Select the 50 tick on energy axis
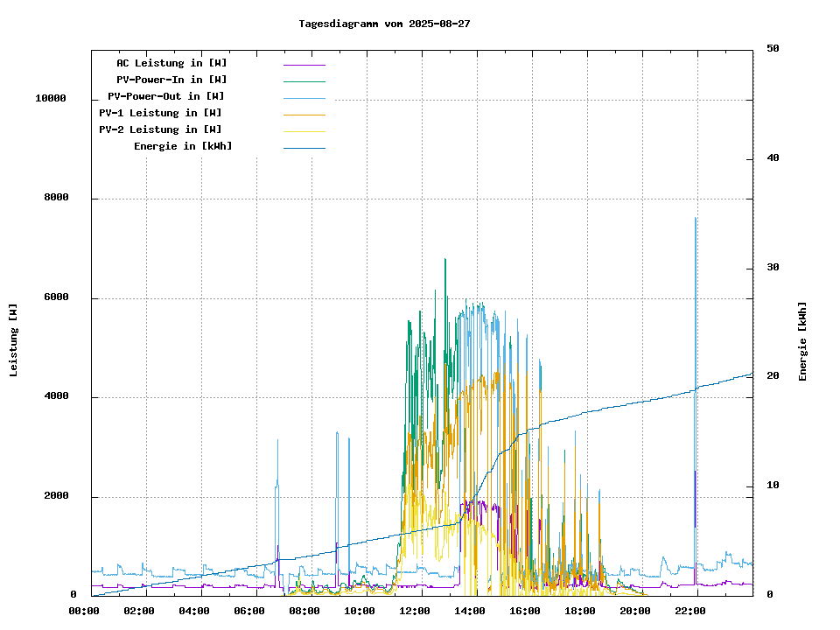Screen dimensions: 840x630 [773, 49]
